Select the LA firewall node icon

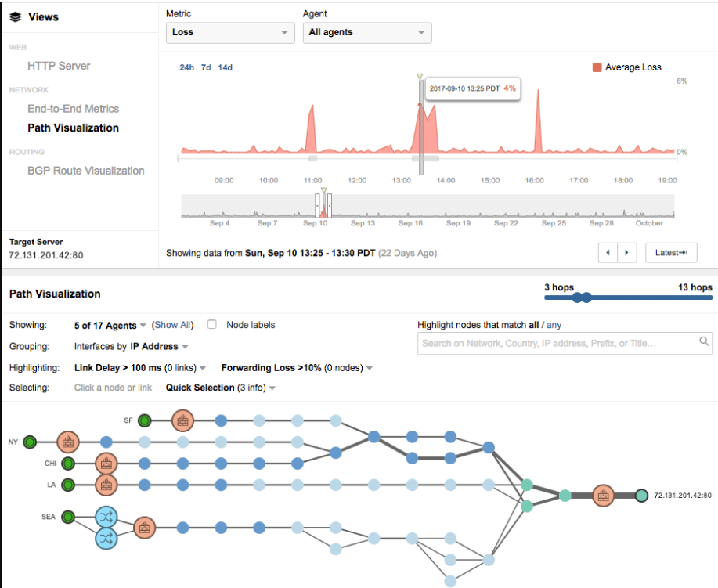click(106, 485)
